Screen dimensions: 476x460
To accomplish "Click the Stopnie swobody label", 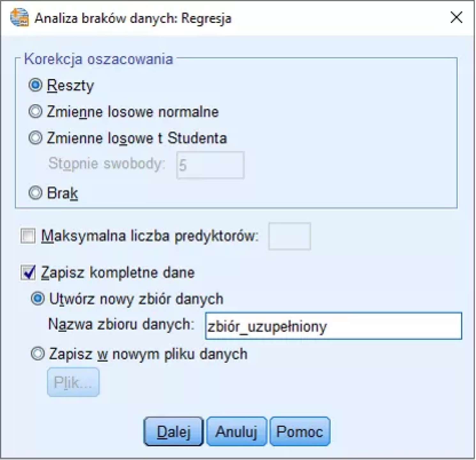I will tap(107, 164).
